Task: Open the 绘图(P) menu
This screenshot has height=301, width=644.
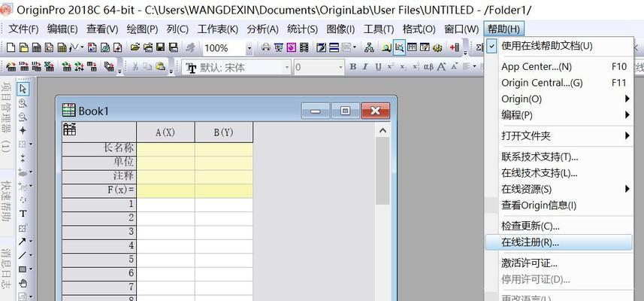Action: click(142, 29)
